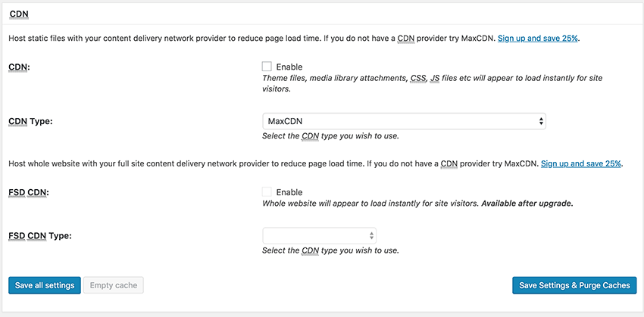This screenshot has height=317, width=644.
Task: Click the FSD CDN: field label
Action: click(28, 192)
